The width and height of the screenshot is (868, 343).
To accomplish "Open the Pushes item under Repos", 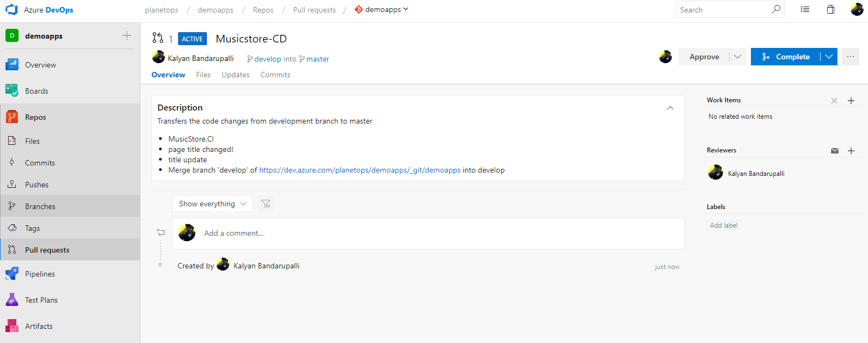I will tap(70, 185).
